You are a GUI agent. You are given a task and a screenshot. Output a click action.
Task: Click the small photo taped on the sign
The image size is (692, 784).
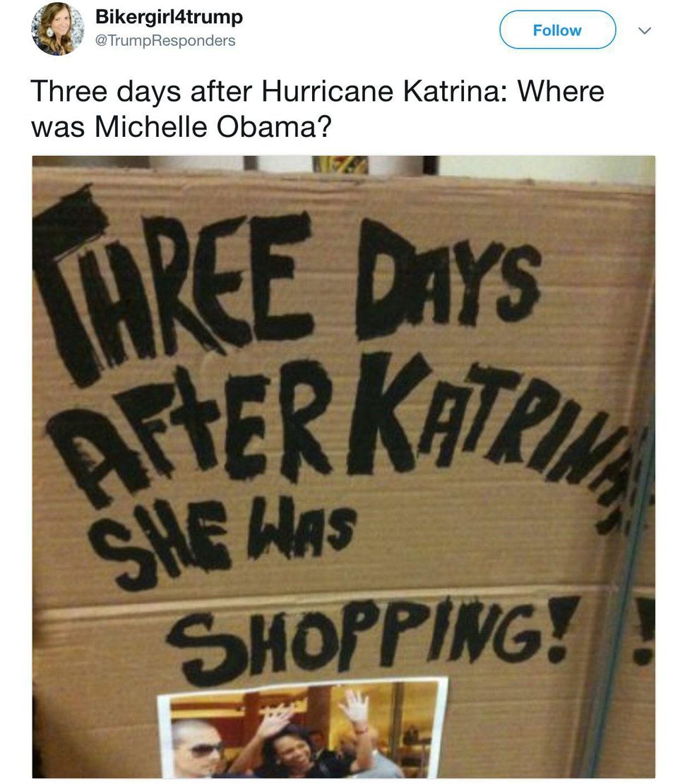tap(303, 728)
